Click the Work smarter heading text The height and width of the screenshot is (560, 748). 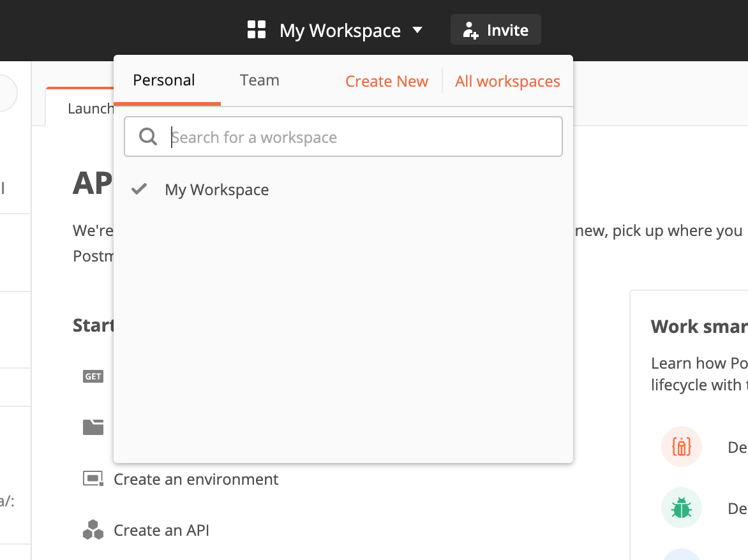pyautogui.click(x=699, y=327)
